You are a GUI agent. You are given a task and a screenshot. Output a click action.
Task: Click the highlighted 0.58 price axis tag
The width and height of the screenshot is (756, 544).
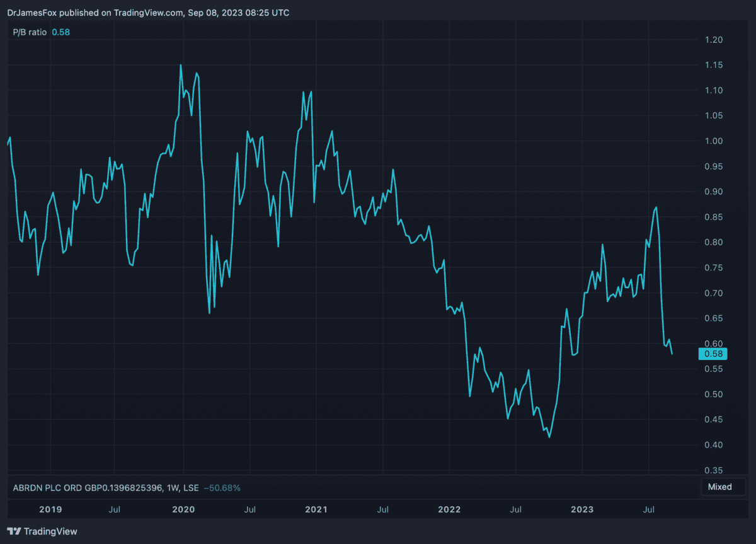click(713, 354)
